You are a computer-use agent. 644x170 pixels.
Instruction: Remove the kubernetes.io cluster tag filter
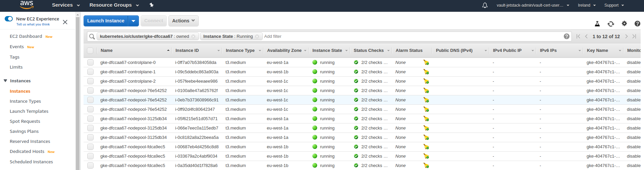193,36
